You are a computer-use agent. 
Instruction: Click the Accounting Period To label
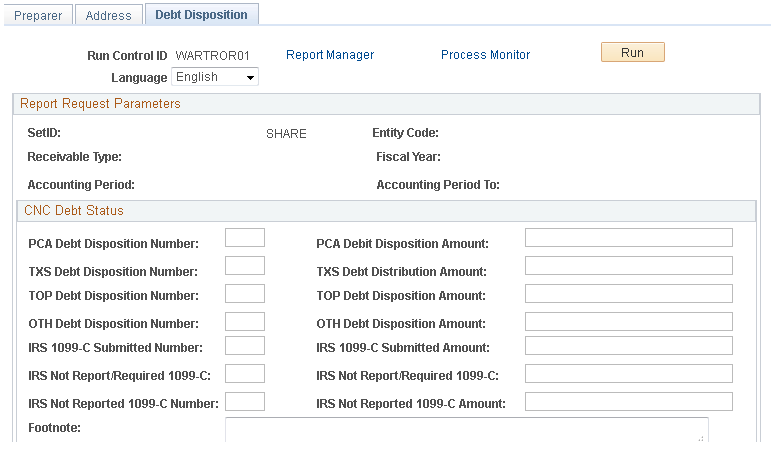click(x=438, y=185)
